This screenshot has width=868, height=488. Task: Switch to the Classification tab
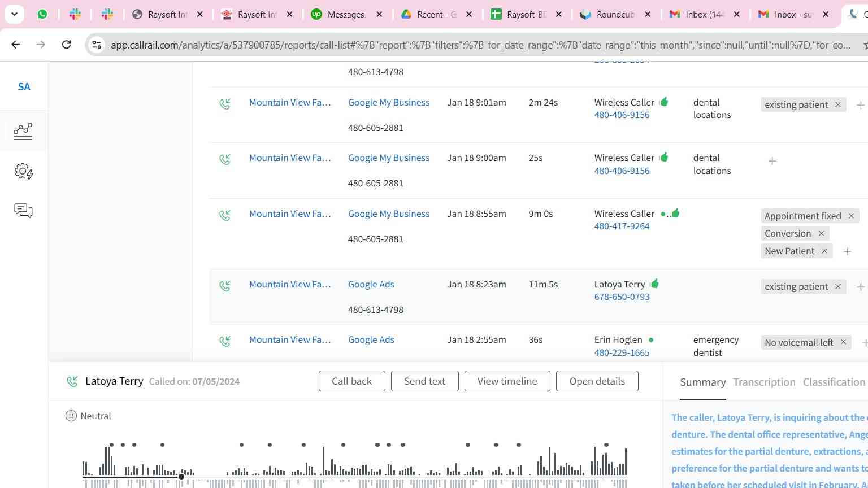click(834, 382)
